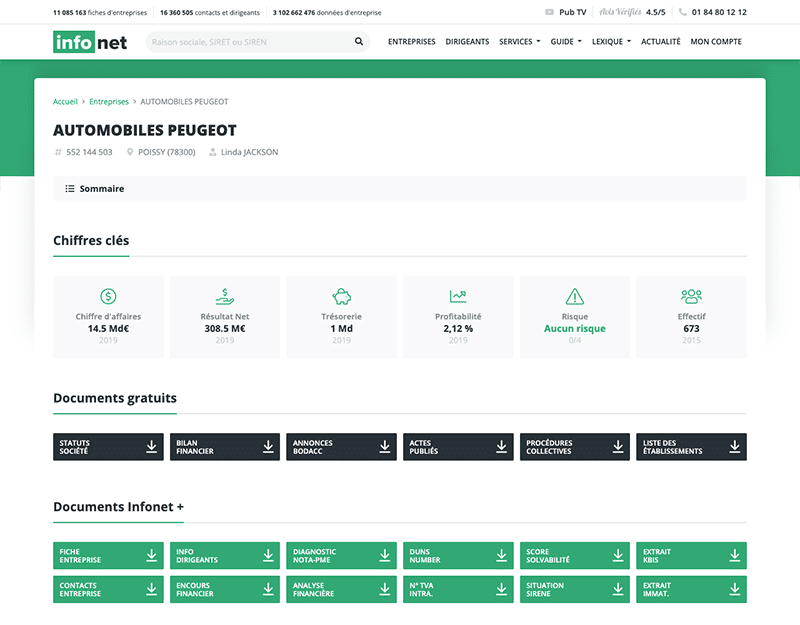The image size is (800, 625).
Task: Click the Profitabilité chart icon
Action: [458, 296]
